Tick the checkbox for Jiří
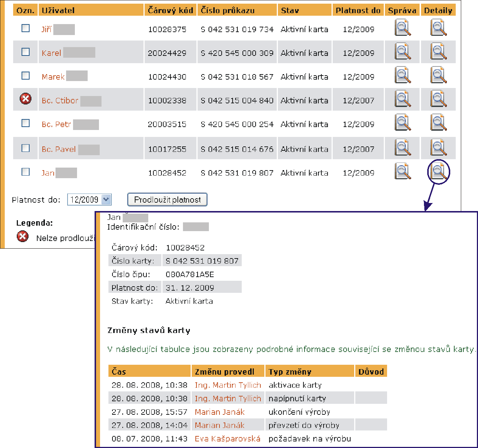The width and height of the screenshot is (478, 448). (x=26, y=28)
